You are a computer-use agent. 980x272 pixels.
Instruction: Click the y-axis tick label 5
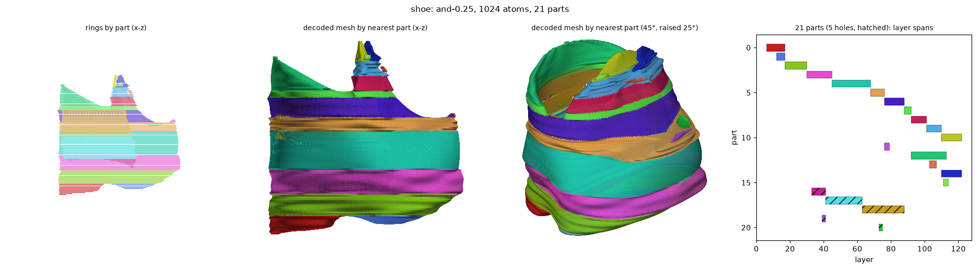pos(748,93)
